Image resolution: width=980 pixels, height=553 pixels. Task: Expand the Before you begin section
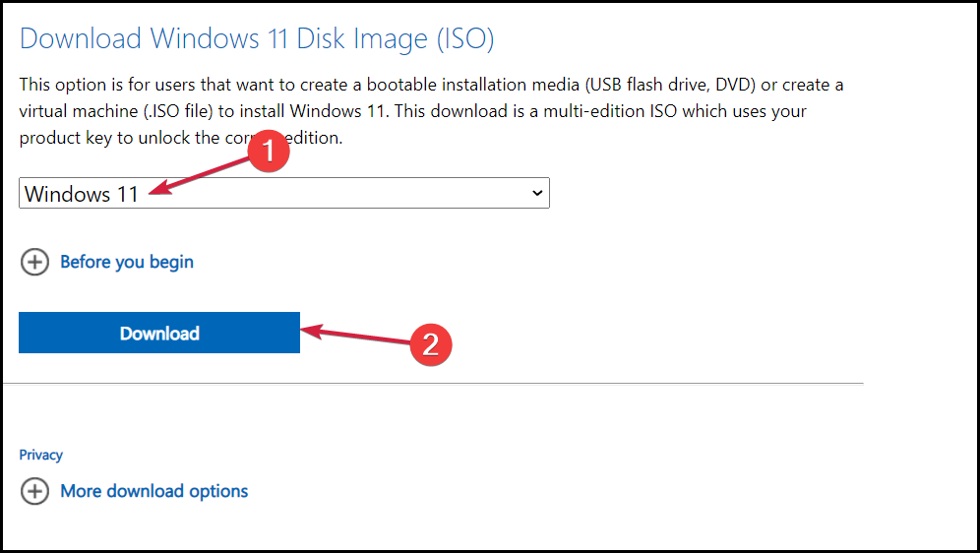[127, 262]
